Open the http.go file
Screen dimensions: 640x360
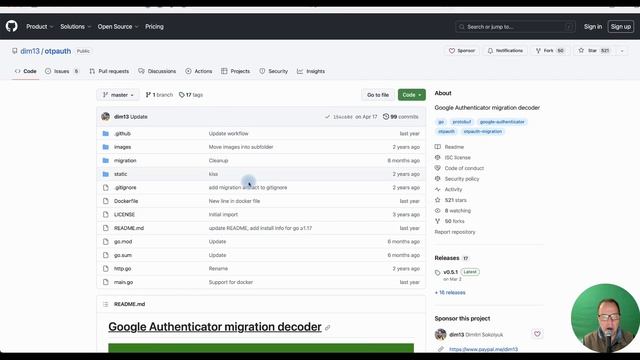(122, 268)
